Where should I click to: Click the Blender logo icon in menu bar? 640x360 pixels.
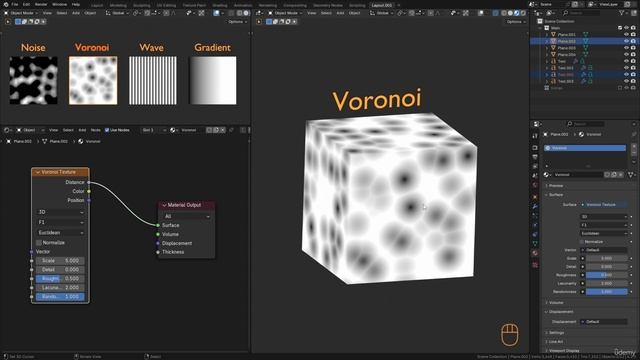tap(6, 4)
